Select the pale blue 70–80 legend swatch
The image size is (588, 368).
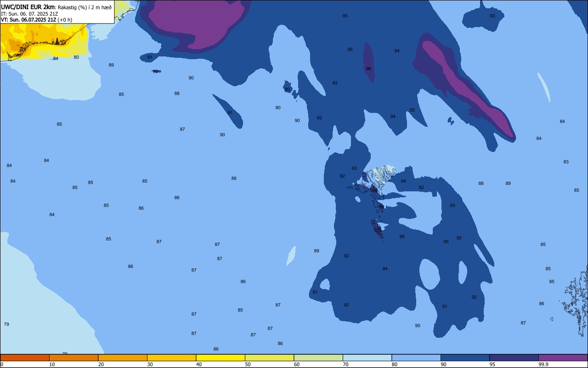pyautogui.click(x=367, y=357)
